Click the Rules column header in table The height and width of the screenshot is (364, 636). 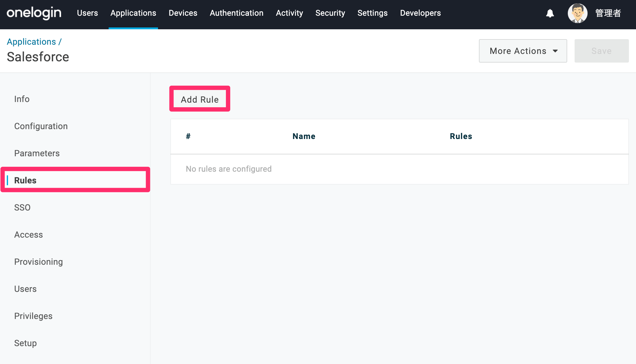click(461, 136)
